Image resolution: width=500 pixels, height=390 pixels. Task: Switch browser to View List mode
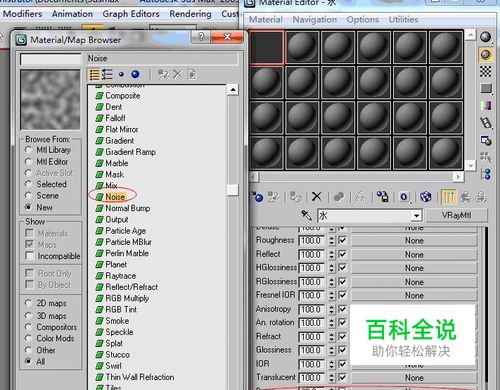coord(94,74)
